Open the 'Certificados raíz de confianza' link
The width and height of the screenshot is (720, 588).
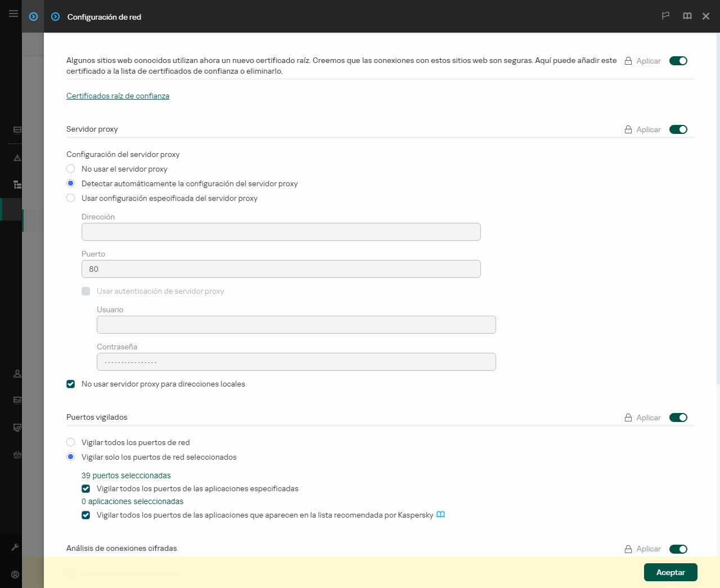118,96
